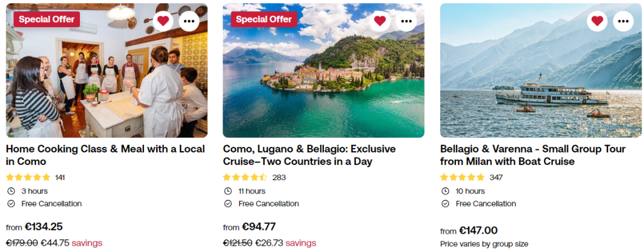
Task: Toggle wishlist heart on Home Cooking Class card
Action: [x=163, y=21]
